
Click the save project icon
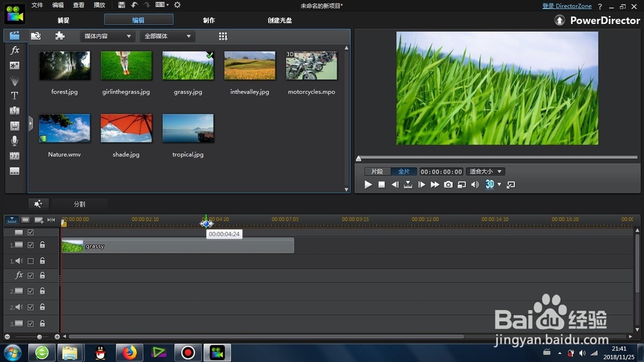click(121, 5)
